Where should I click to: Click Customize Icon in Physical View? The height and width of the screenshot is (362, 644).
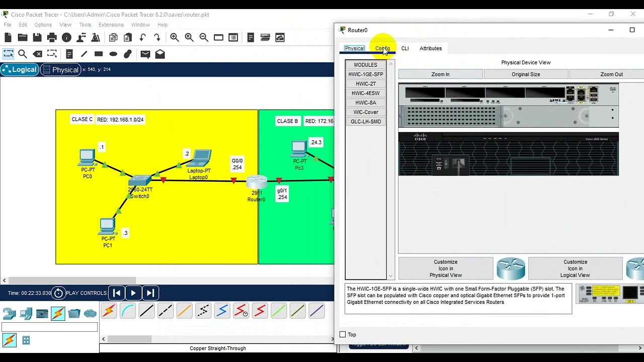446,268
